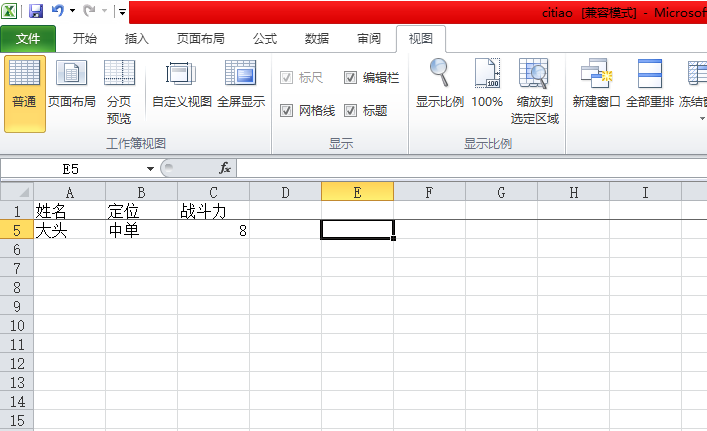
Task: Click into the formula bar input area
Action: pyautogui.click(x=472, y=169)
